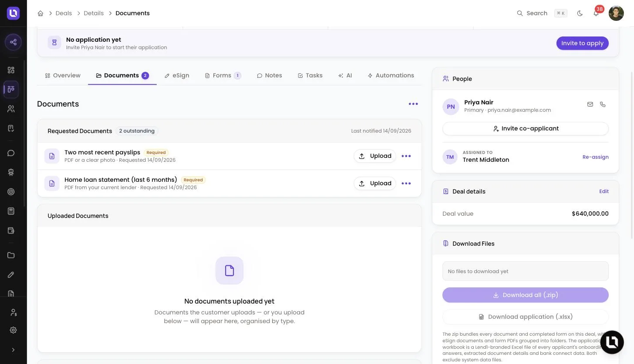The height and width of the screenshot is (364, 634).
Task: Open more options for Two most recent payslips
Action: pyautogui.click(x=406, y=156)
